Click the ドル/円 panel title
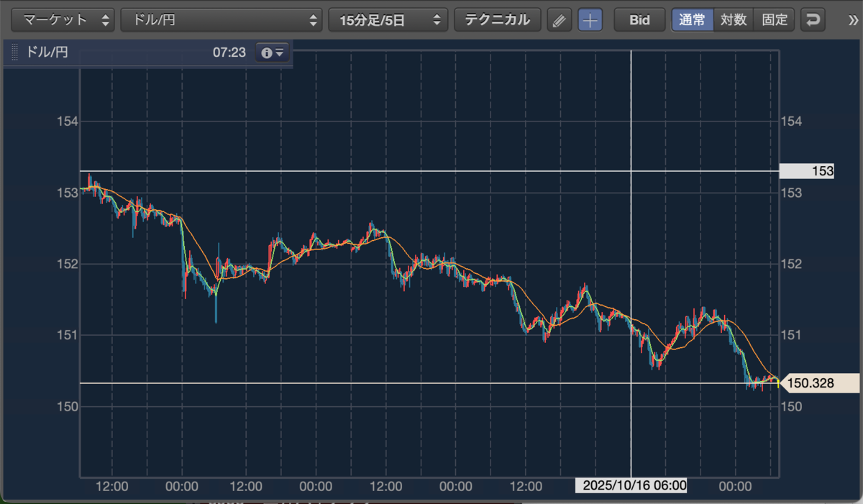The width and height of the screenshot is (863, 504). pos(47,52)
